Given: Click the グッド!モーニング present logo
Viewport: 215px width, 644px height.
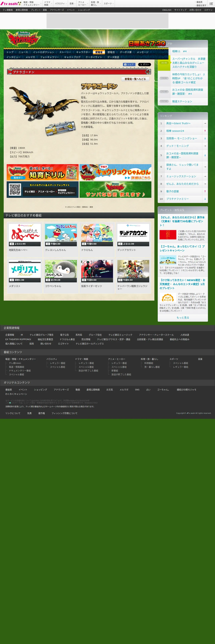Looking at the screenshot, I should (168, 298).
